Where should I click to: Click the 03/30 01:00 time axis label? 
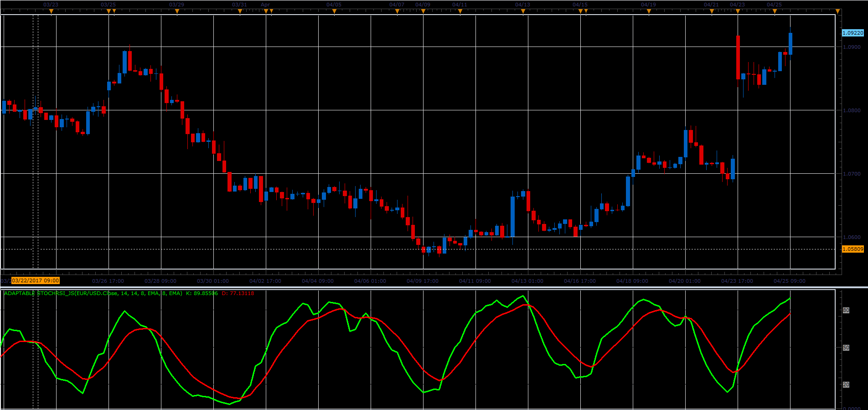click(x=213, y=281)
